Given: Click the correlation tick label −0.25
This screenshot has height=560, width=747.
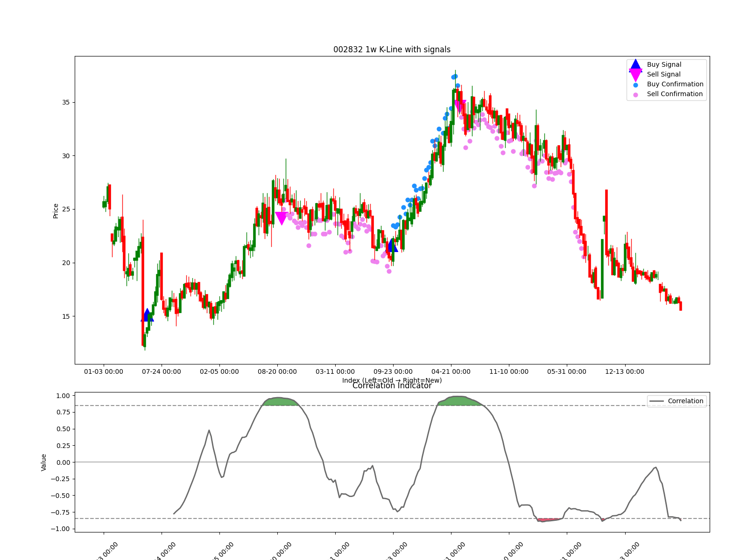Looking at the screenshot, I should tap(61, 479).
